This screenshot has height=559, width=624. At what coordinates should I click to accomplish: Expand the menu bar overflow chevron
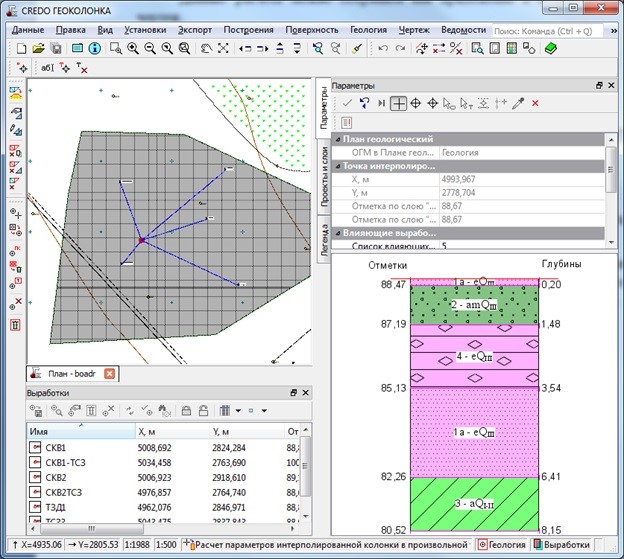[614, 31]
